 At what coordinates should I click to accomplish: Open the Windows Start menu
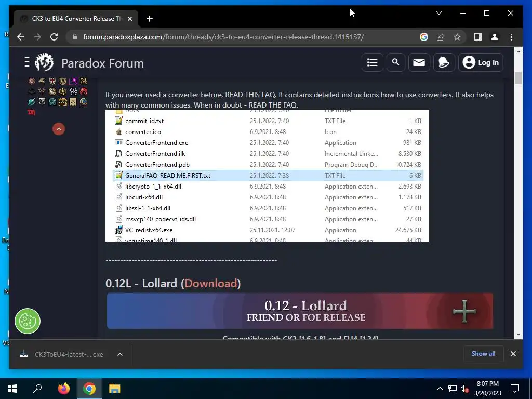point(12,389)
